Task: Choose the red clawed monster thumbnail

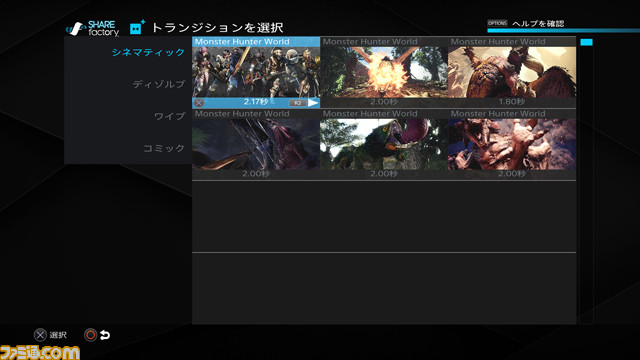Action: pyautogui.click(x=512, y=144)
